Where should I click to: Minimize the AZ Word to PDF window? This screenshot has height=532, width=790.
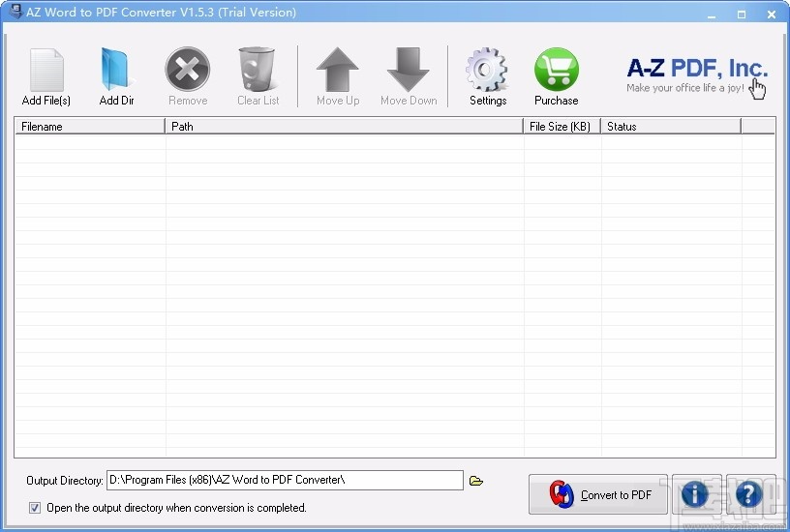coord(712,15)
